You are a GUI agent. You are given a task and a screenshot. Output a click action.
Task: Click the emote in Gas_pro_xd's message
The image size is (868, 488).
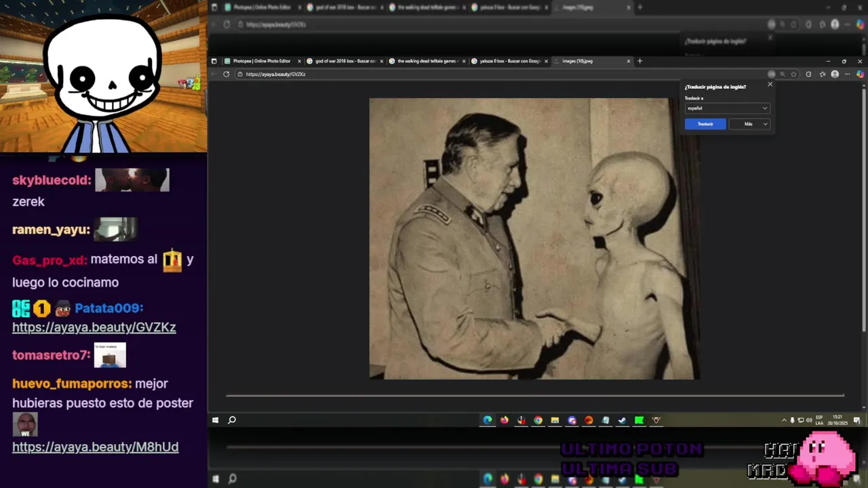point(172,260)
